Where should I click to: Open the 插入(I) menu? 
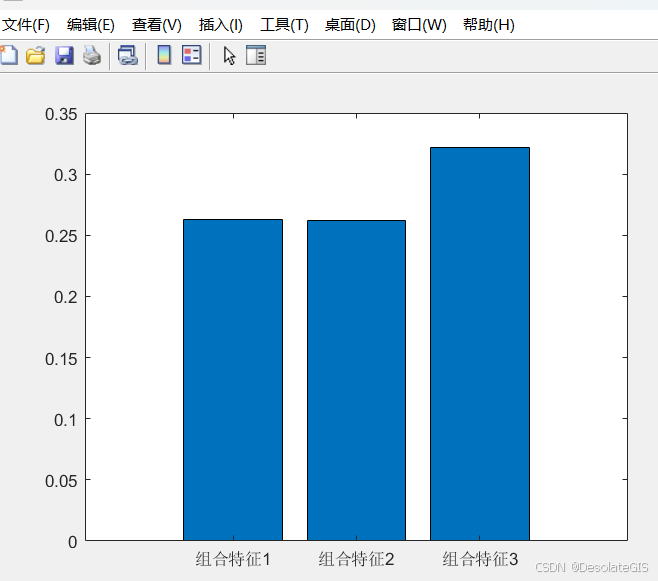221,25
